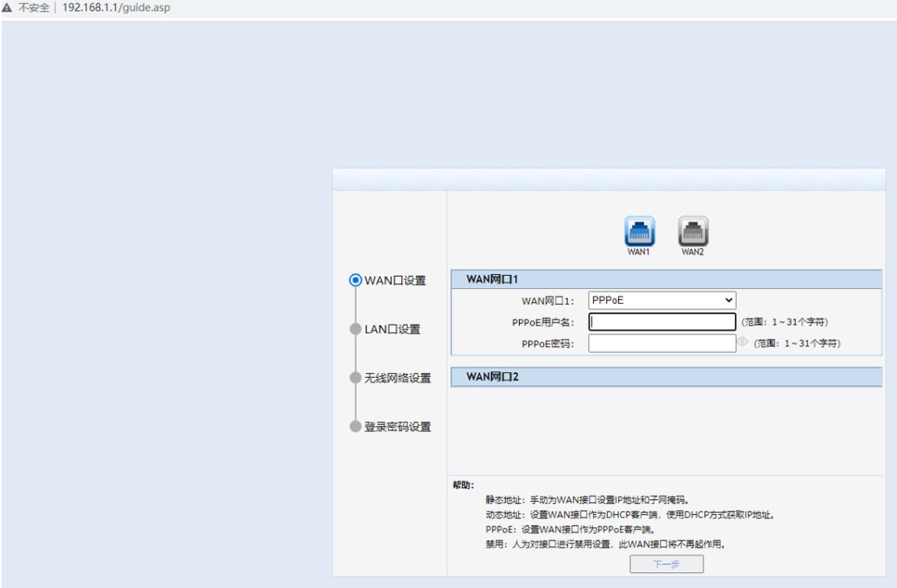Click the PPPoE密码: field label
Viewport: 897px width, 588px height.
[547, 344]
